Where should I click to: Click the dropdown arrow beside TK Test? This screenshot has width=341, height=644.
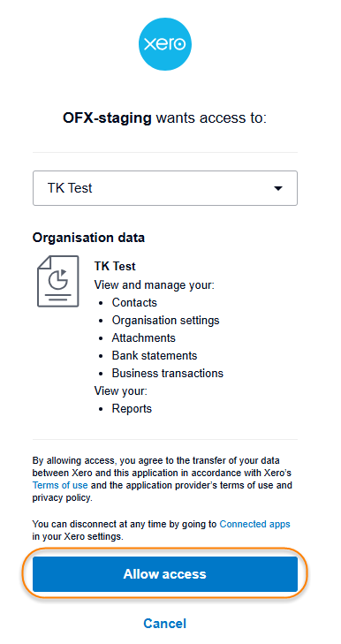(x=278, y=188)
